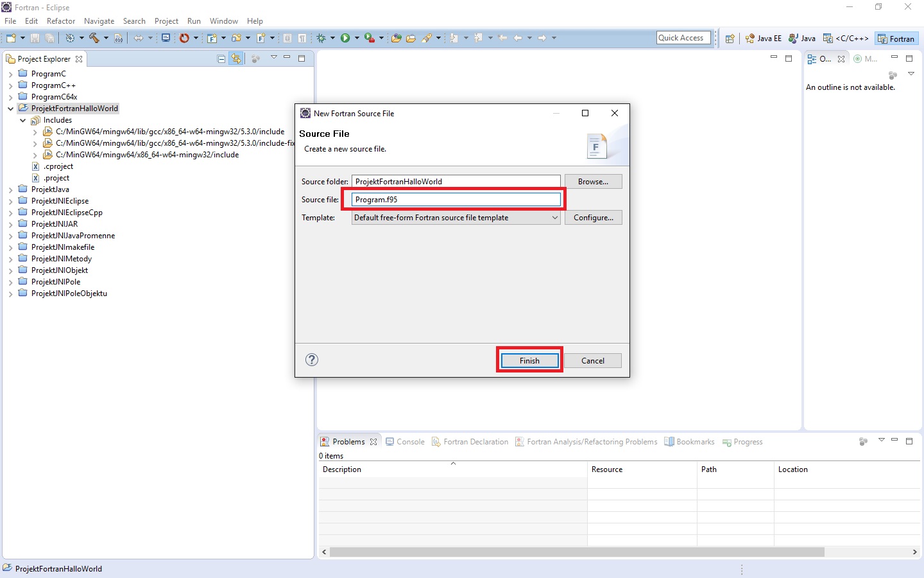
Task: Click the new source folder toolbar icon
Action: point(236,39)
